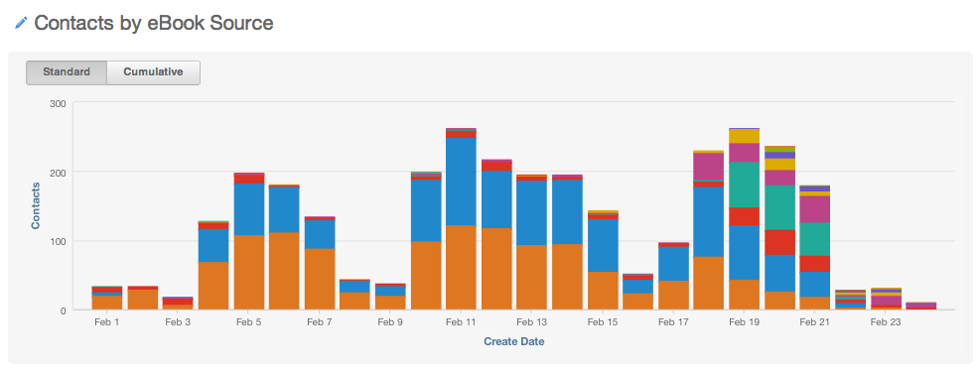Click the yellow segment atop Feb 19 bar
This screenshot has width=980, height=370.
tap(745, 136)
